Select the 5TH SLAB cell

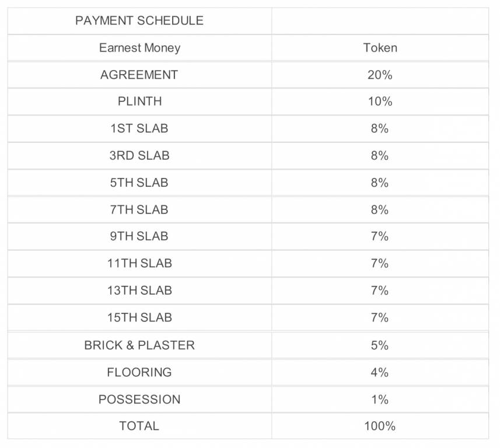(x=139, y=183)
